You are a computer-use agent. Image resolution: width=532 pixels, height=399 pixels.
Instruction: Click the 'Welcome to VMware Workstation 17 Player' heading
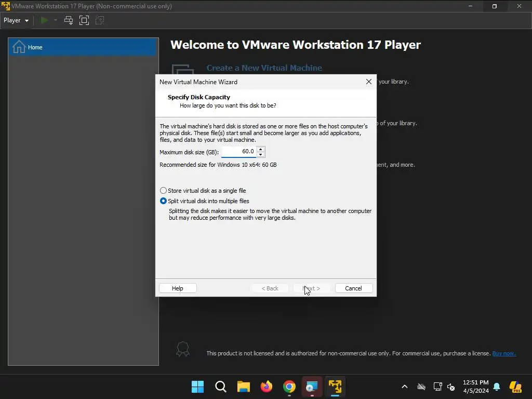[x=296, y=45]
